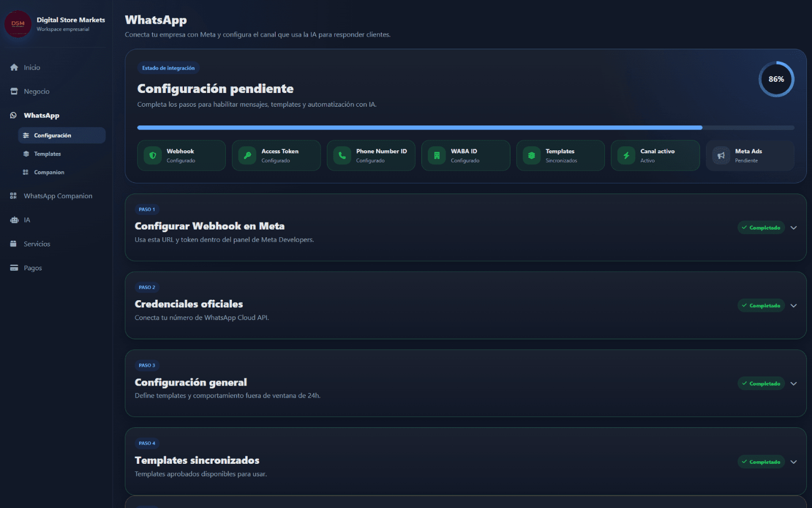Screen dimensions: 812x508
Task: Click the Access Token key icon
Action: [248, 155]
